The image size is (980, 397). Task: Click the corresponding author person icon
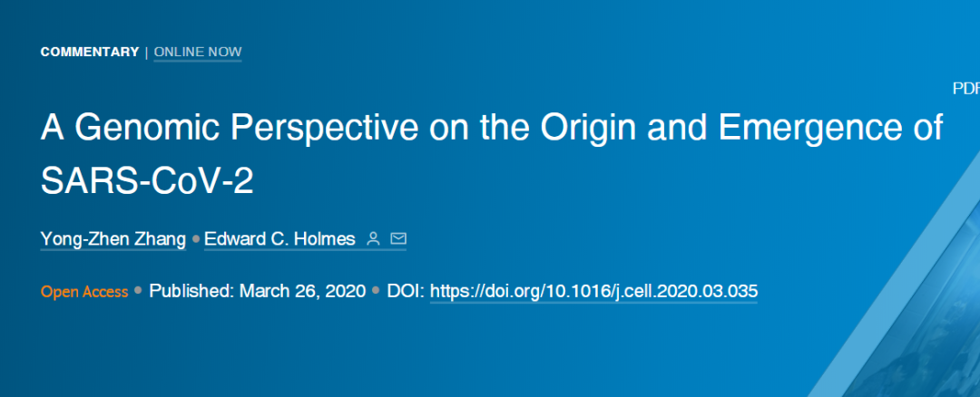coord(373,238)
